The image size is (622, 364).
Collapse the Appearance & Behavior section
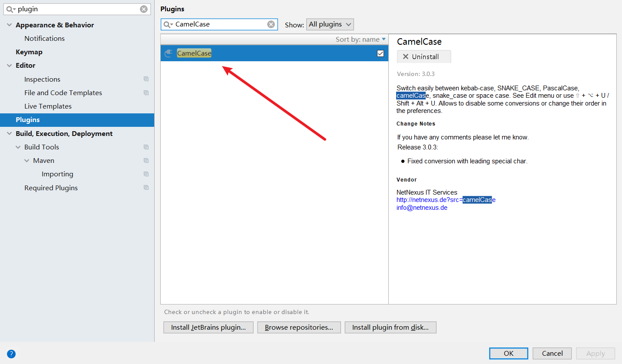click(x=10, y=25)
